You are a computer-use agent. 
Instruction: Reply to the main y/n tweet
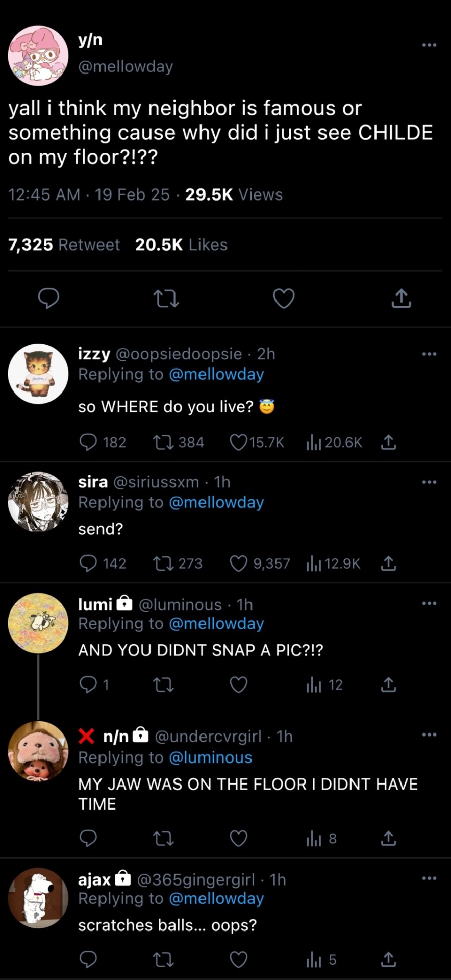[49, 298]
